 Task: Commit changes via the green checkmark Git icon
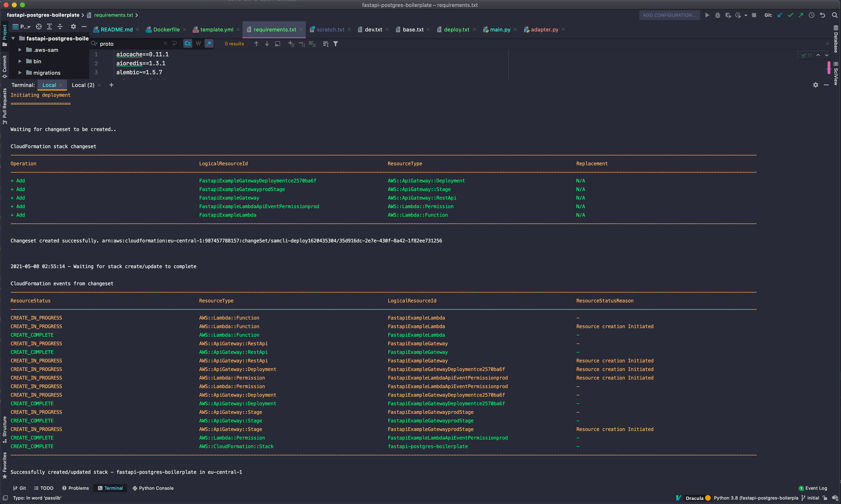[791, 15]
